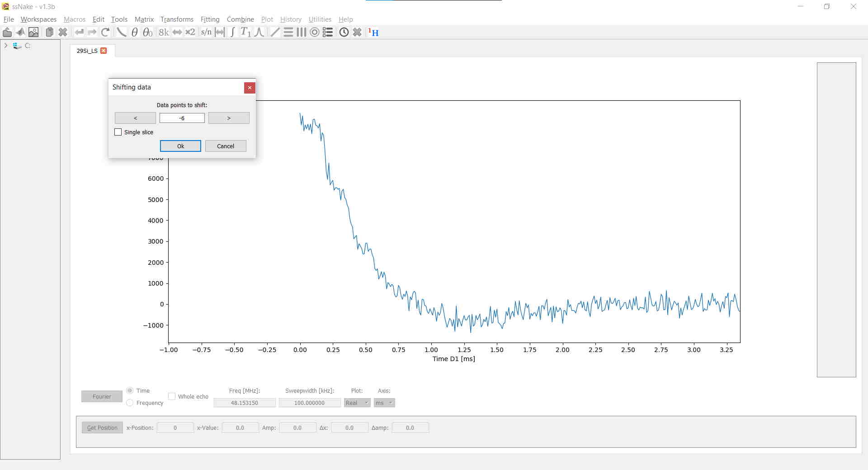Select the multi plot list icon
The width and height of the screenshot is (868, 470).
(328, 32)
